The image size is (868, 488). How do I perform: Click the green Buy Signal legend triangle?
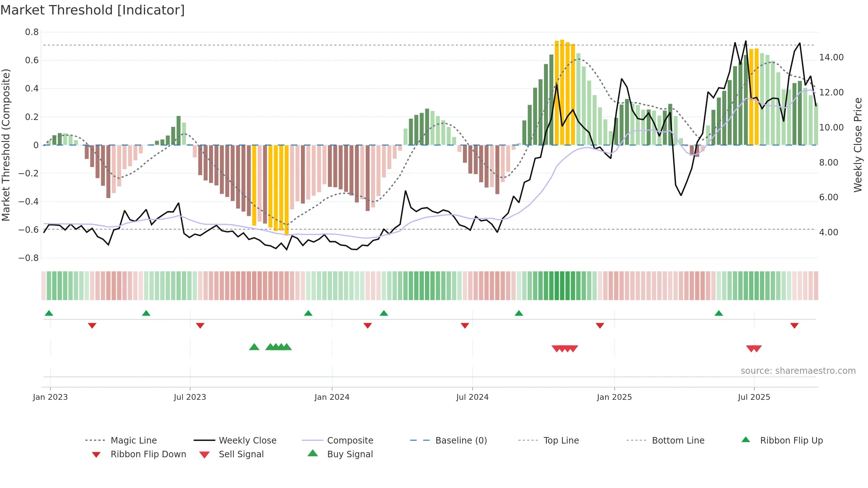(x=313, y=453)
